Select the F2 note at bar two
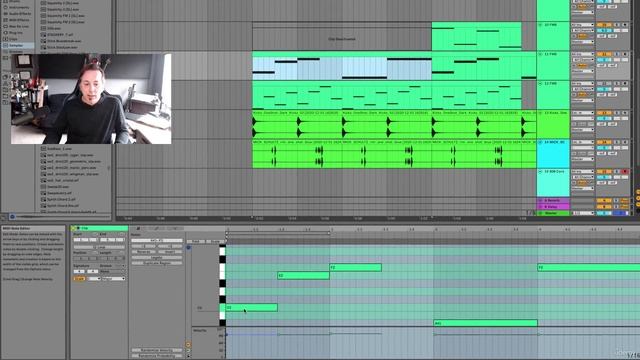Viewport: 640px width, 360px height. click(x=356, y=267)
